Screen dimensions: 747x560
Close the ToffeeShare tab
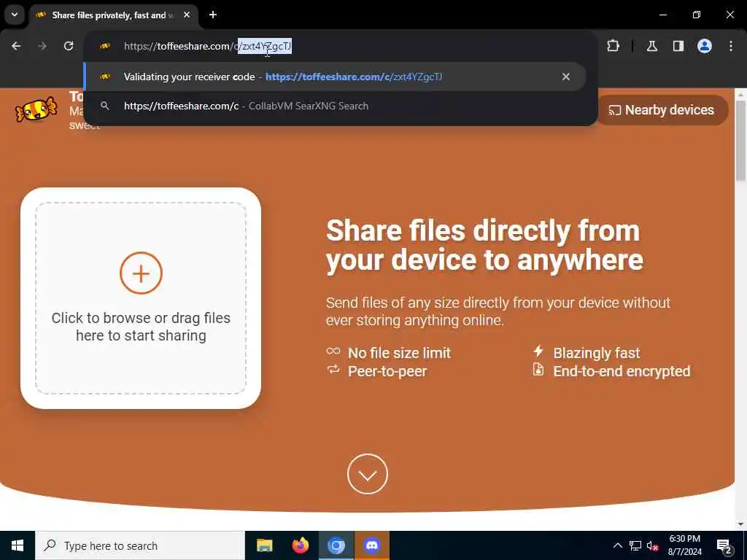pos(187,15)
